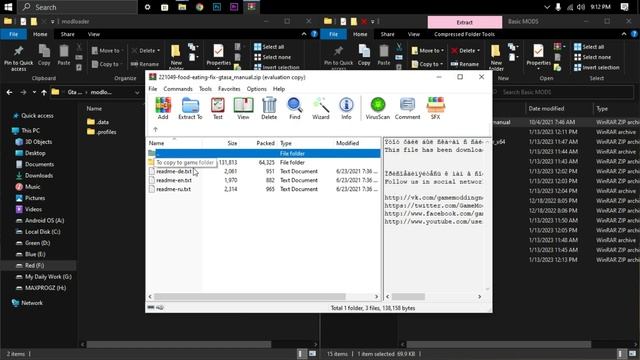Collapse the ribbon in Basic MODS window
640x360 pixels.
click(x=624, y=34)
